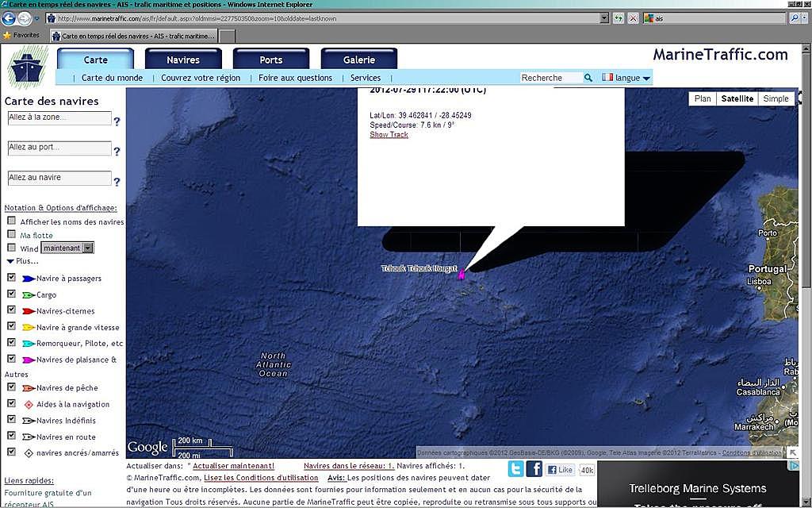Click the magenta Navires de plaisance icon
The height and width of the screenshot is (508, 812).
click(x=29, y=360)
